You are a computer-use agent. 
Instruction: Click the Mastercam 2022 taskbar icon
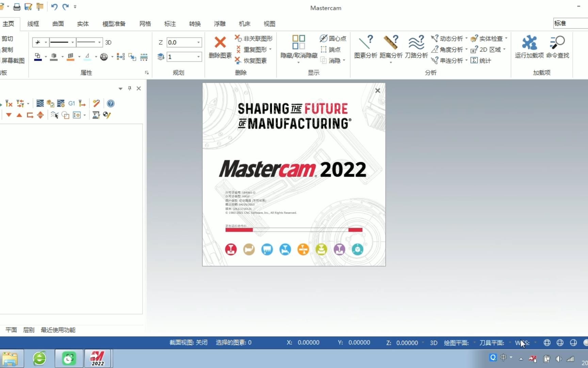pyautogui.click(x=97, y=358)
